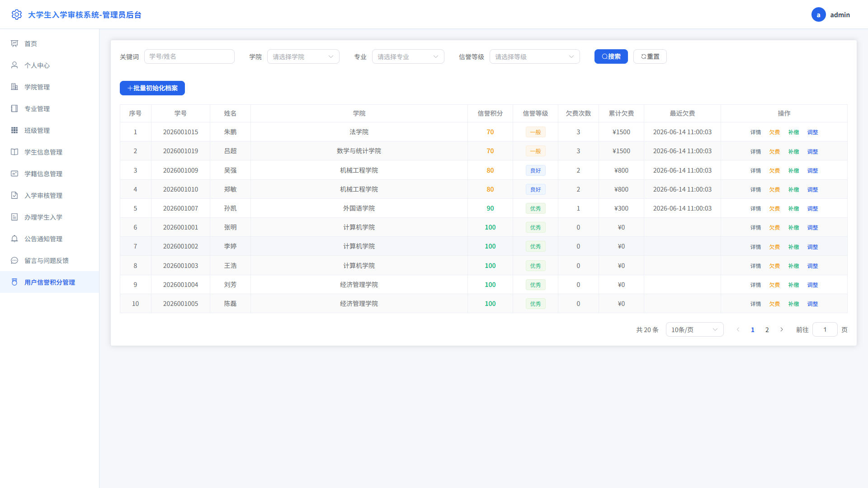
Task: Change the 10条/页 page size dropdown
Action: tap(695, 329)
